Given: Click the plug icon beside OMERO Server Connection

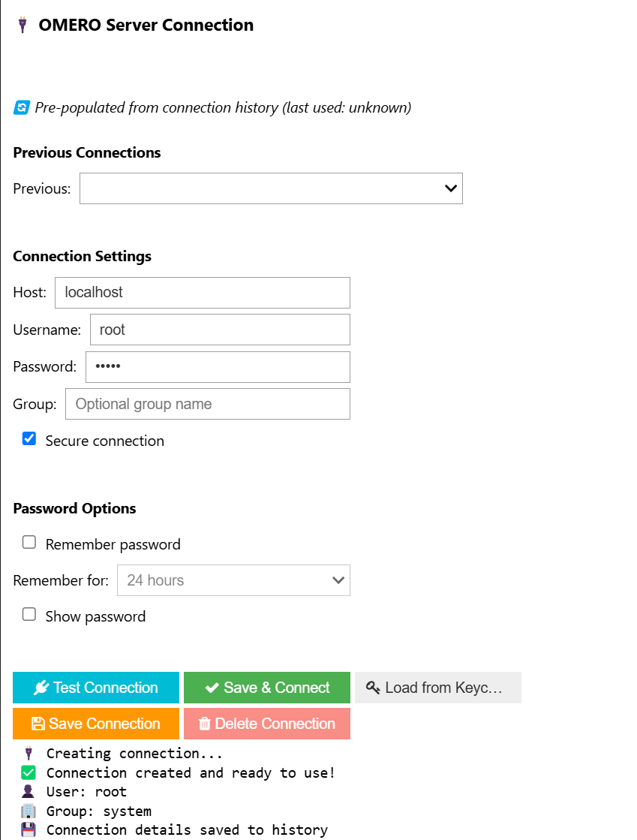Looking at the screenshot, I should point(23,26).
